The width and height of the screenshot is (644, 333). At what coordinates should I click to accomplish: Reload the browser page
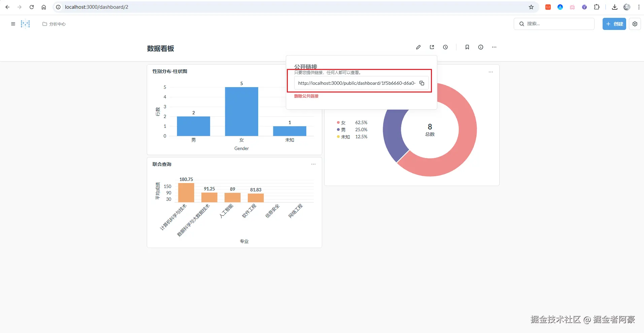click(x=32, y=7)
